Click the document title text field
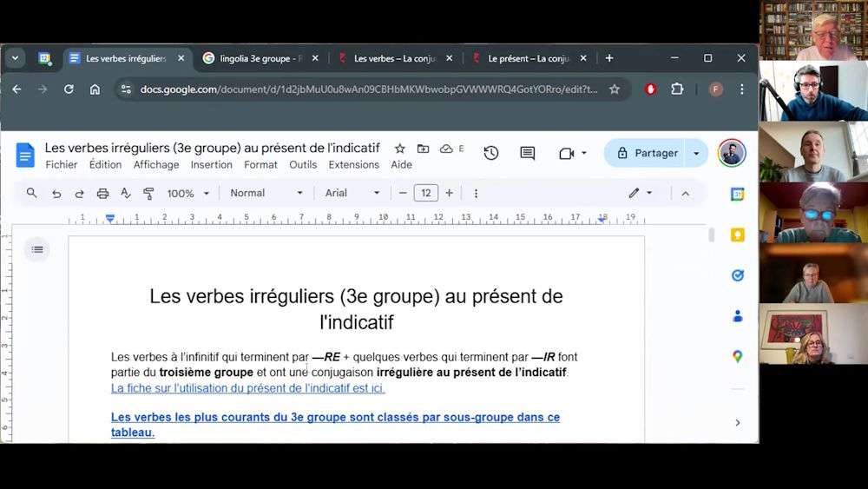The image size is (868, 489). point(213,148)
